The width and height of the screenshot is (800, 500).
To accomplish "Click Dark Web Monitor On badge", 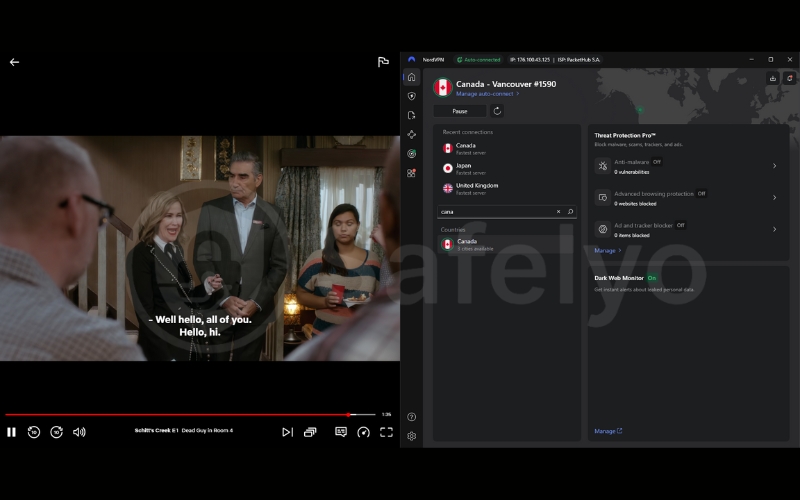I will (652, 278).
